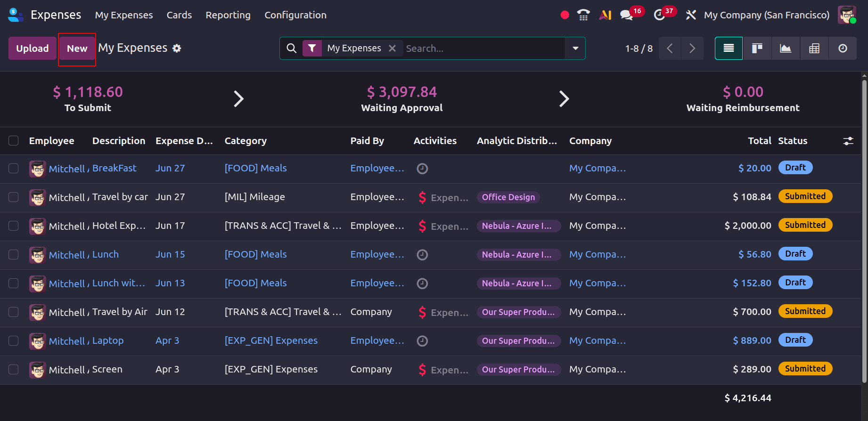Click the New button

(x=77, y=49)
